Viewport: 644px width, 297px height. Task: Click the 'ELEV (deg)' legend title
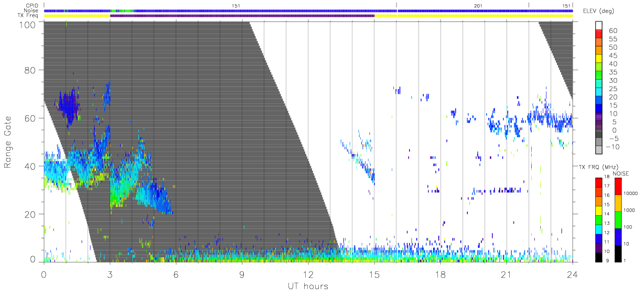click(x=598, y=12)
